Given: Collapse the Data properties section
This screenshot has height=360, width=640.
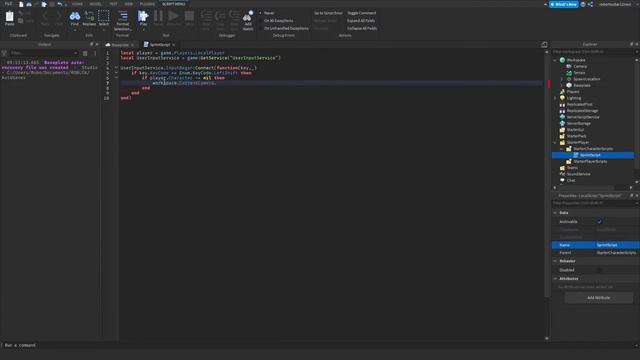Looking at the screenshot, I should [555, 213].
